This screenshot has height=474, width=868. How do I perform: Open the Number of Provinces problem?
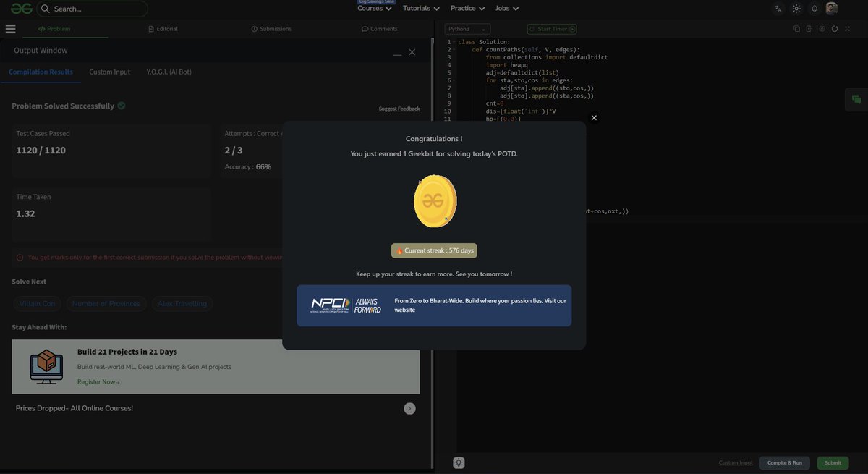click(106, 304)
